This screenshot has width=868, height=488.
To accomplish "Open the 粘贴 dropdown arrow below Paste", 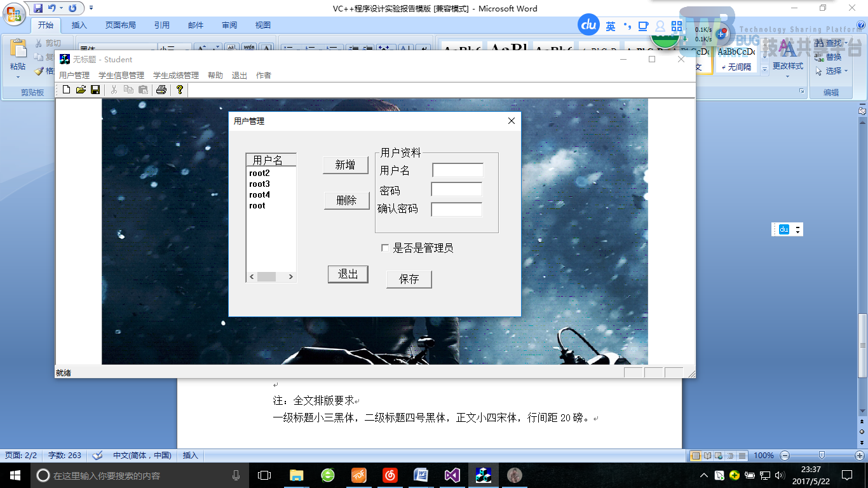I will (x=18, y=77).
